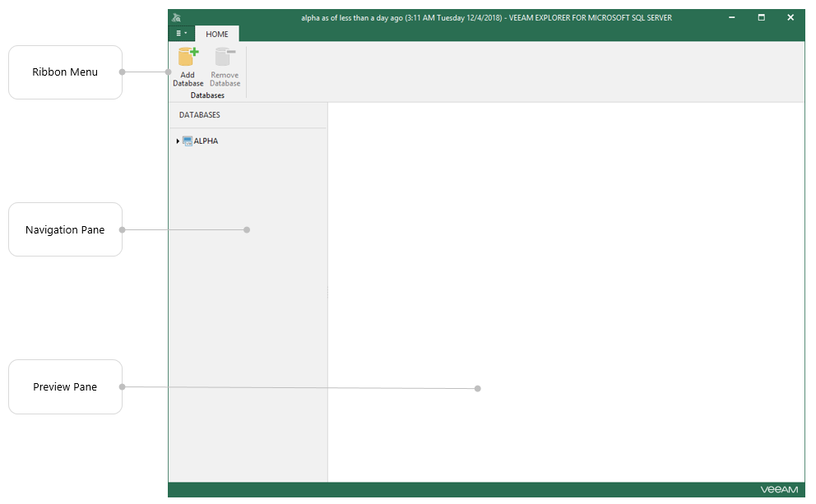
Task: Click the Veeam Explorer app icon in title bar
Action: click(x=176, y=18)
